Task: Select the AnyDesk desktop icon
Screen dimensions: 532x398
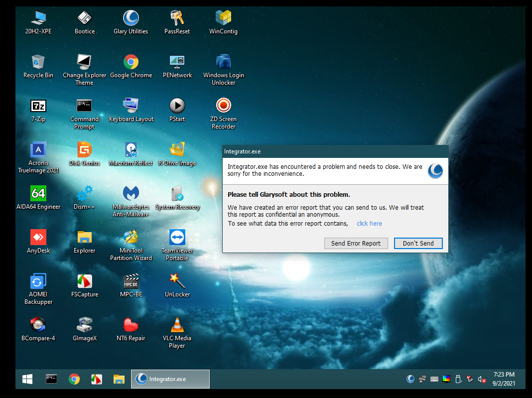Action: point(38,242)
